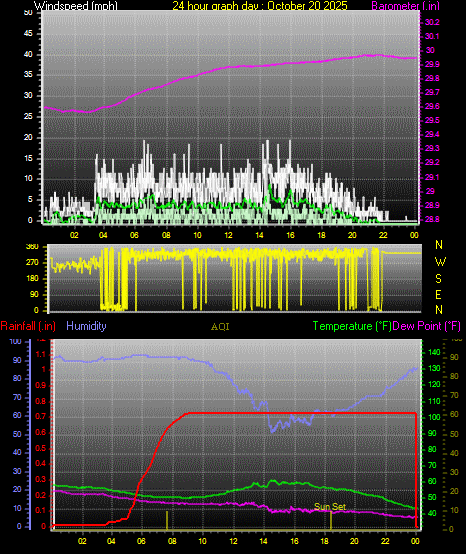
Task: Click the 'W' compass letter beside wind direction graph
Action: point(440,262)
